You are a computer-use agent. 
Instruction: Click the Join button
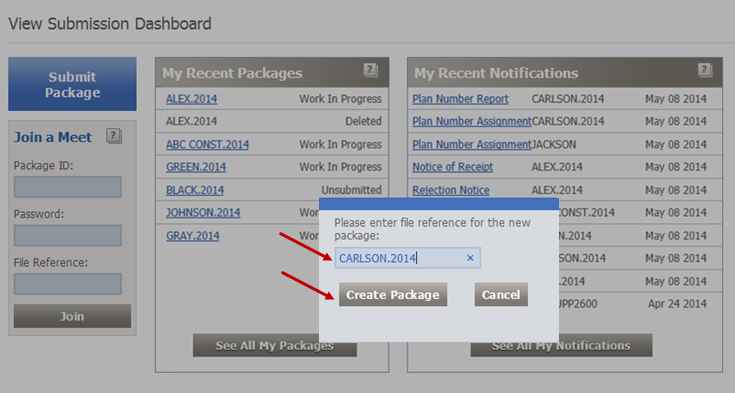[72, 316]
